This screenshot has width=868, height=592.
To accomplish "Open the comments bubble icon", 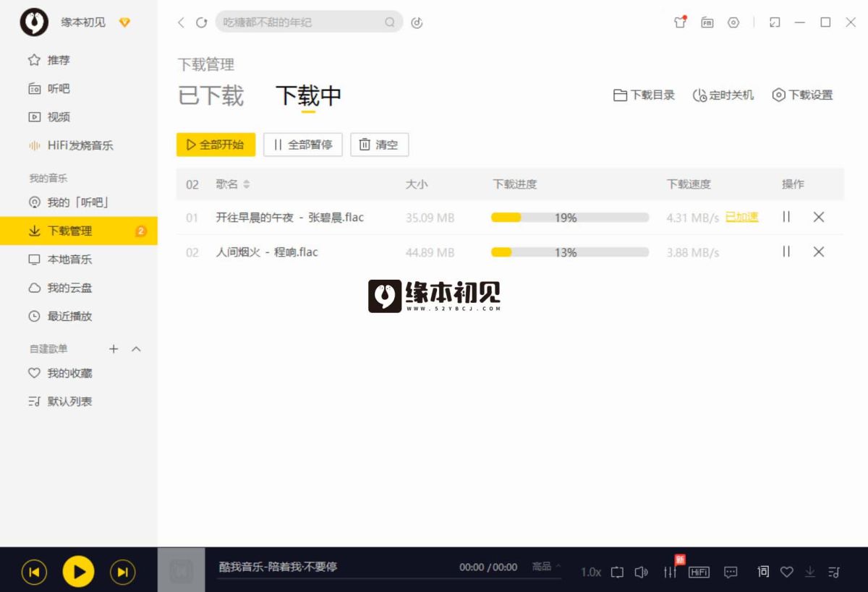I will [731, 572].
